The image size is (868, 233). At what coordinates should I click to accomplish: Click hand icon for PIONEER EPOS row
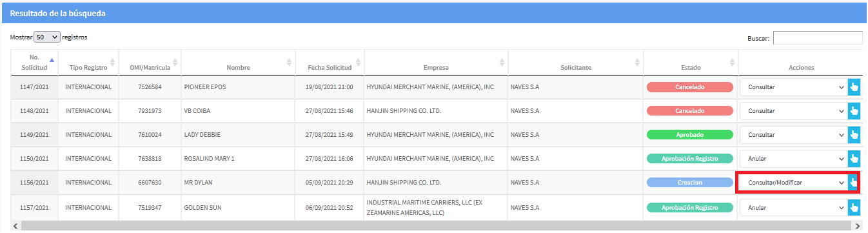[x=854, y=87]
